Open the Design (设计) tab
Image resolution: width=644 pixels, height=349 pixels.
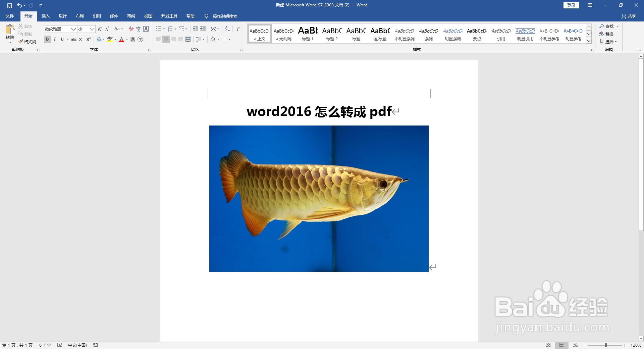click(x=62, y=16)
